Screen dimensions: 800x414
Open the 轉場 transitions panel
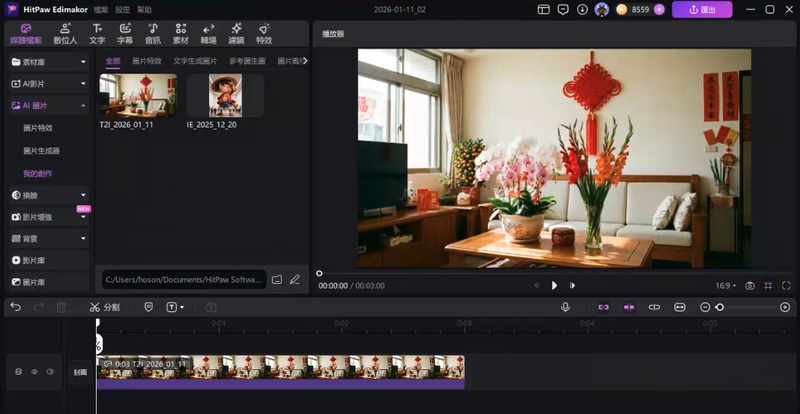[x=208, y=34]
